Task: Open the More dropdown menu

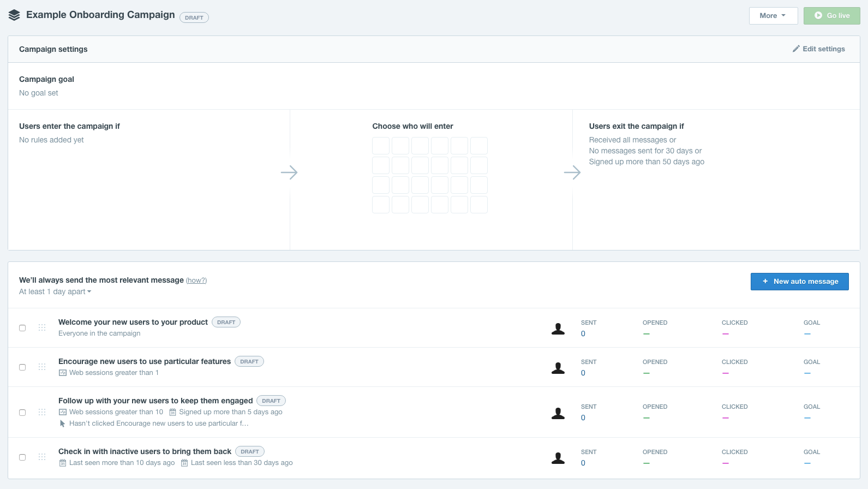Action: tap(773, 15)
